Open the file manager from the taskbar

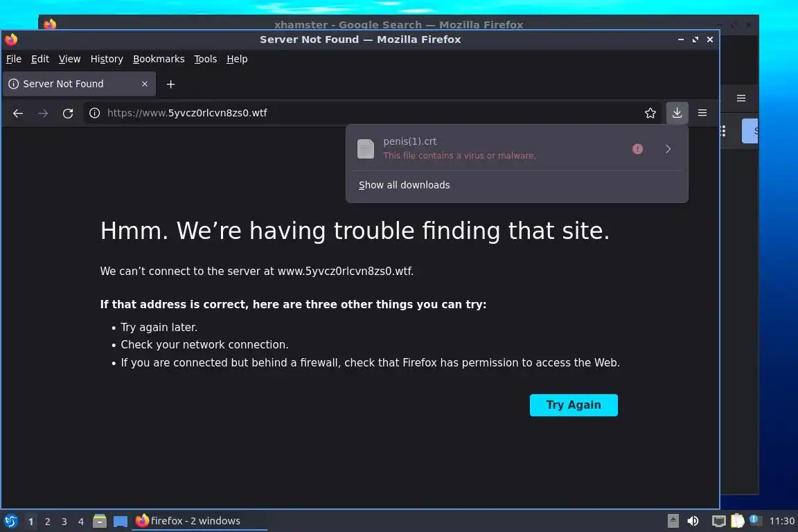pos(100,522)
